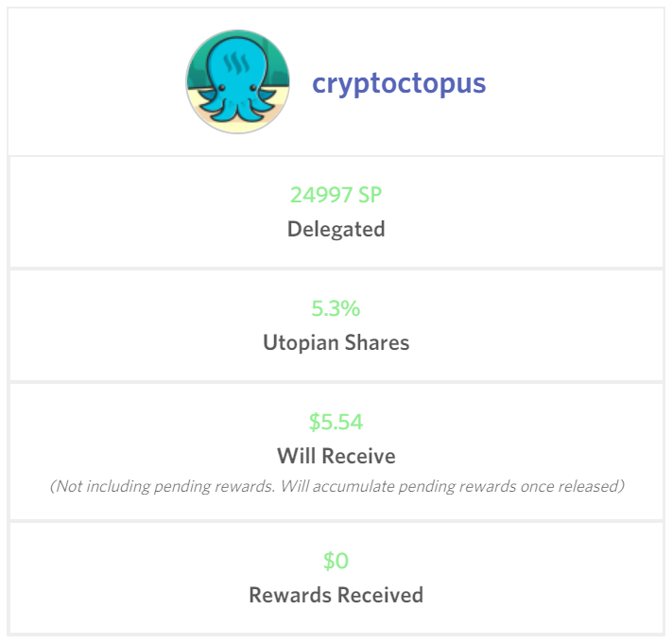Select the Delegated label
672x644 pixels.
click(x=336, y=229)
